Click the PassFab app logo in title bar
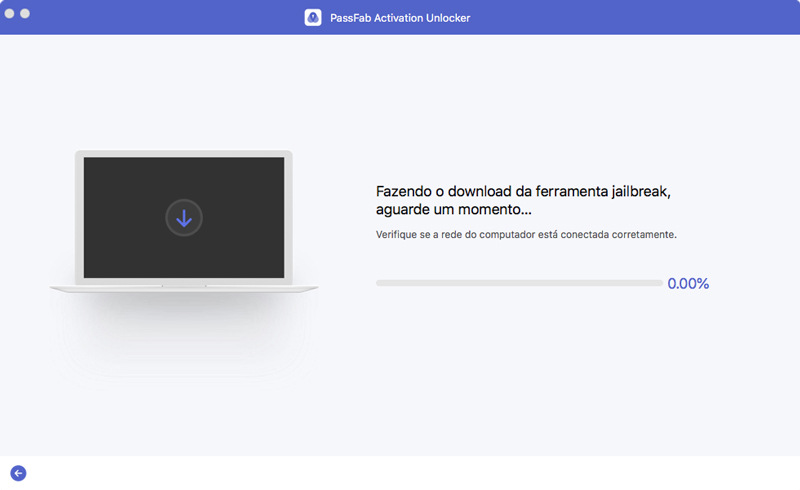 click(x=313, y=17)
